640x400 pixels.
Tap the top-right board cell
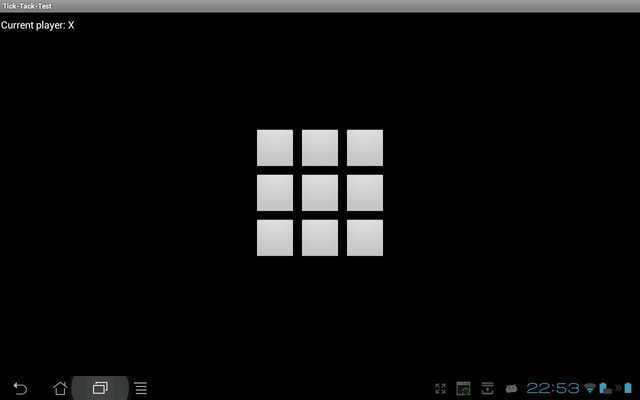point(365,148)
